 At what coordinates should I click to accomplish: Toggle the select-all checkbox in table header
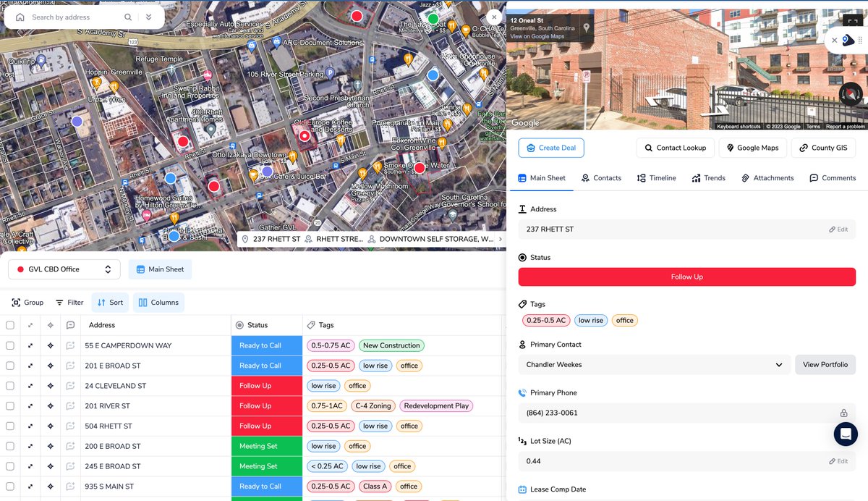[x=10, y=325]
